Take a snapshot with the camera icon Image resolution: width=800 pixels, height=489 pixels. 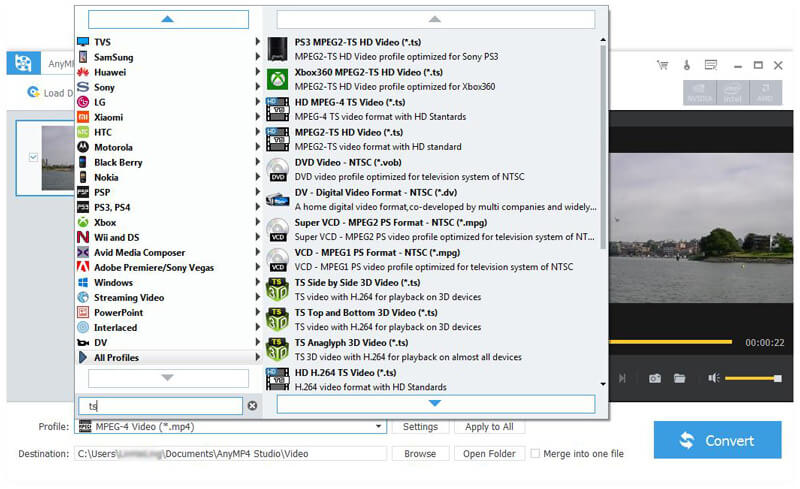pos(654,378)
